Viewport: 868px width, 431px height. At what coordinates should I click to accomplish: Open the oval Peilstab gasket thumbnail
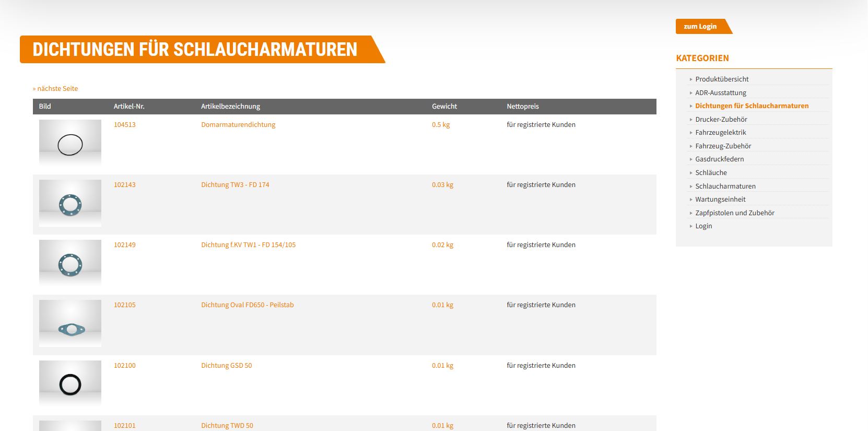[x=70, y=324]
